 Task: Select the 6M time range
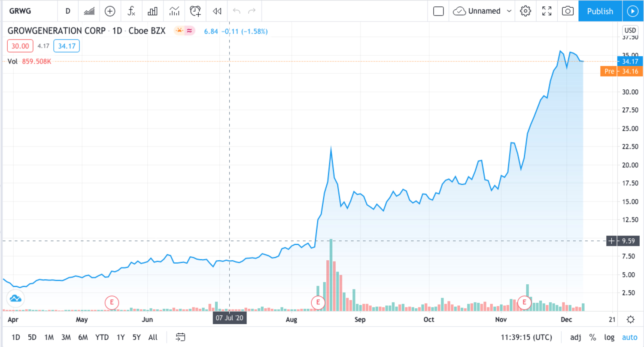click(83, 337)
